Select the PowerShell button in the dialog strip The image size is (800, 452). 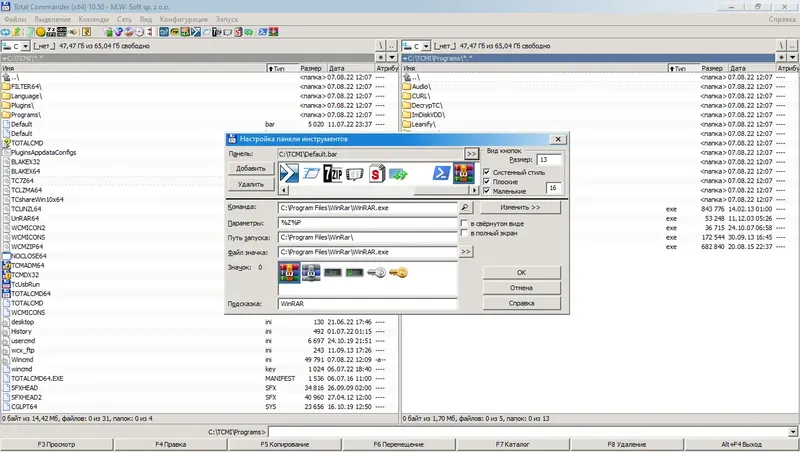click(441, 173)
